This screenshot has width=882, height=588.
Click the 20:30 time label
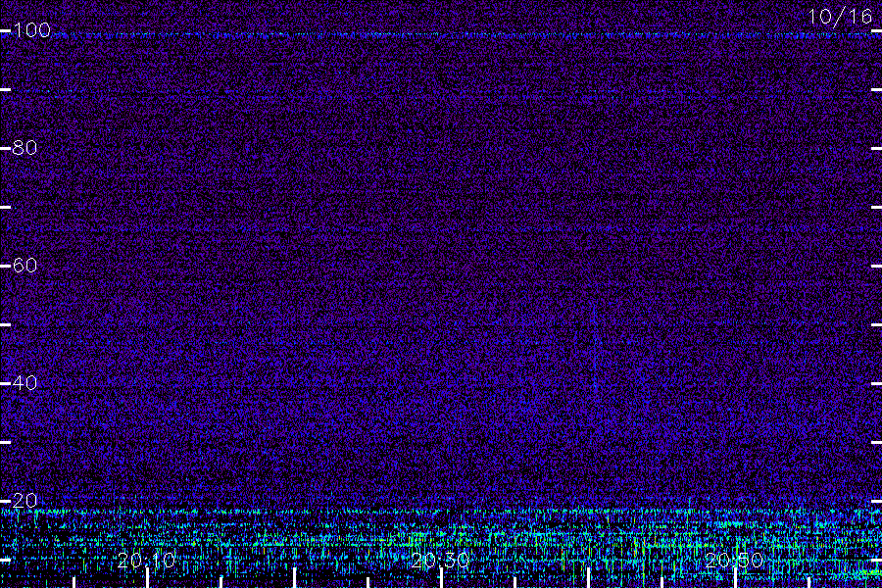pyautogui.click(x=440, y=561)
